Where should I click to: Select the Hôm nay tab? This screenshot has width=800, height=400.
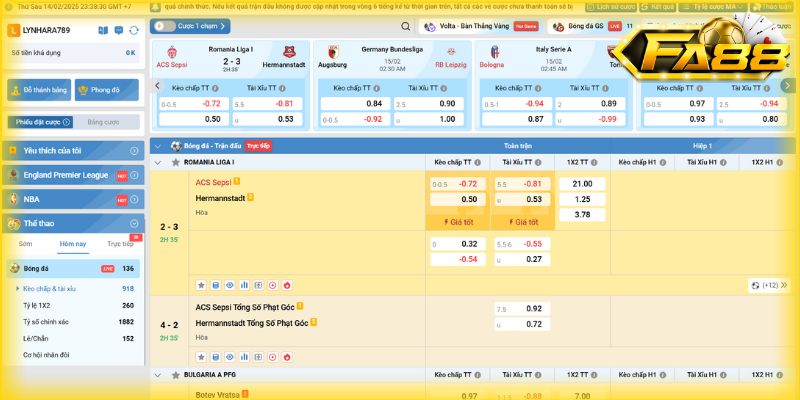coord(73,244)
